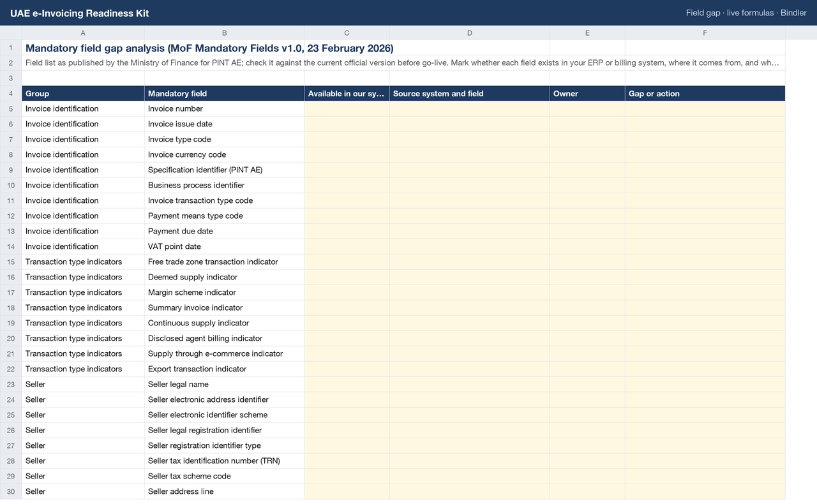Select the 'Margin scheme indicator' cell

(224, 292)
